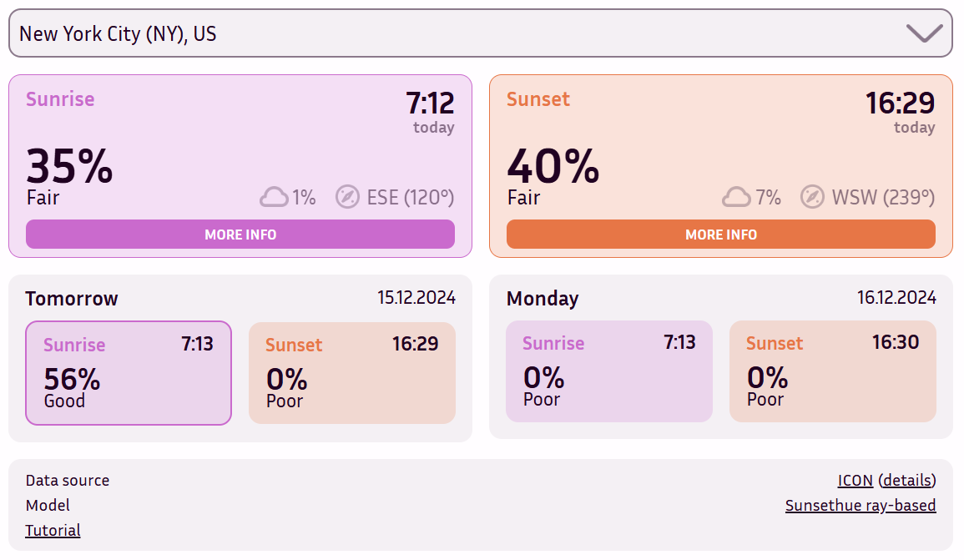Expand the location dropdown chevron

(924, 33)
